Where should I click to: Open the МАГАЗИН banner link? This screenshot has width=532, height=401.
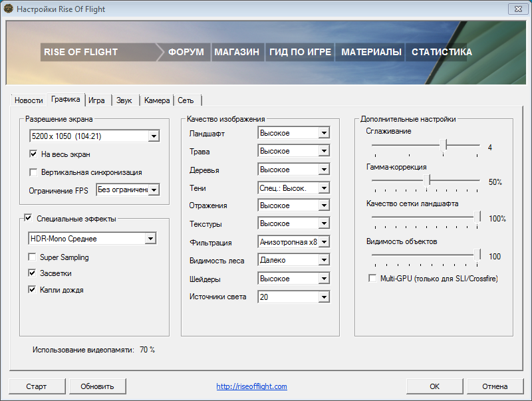(237, 52)
